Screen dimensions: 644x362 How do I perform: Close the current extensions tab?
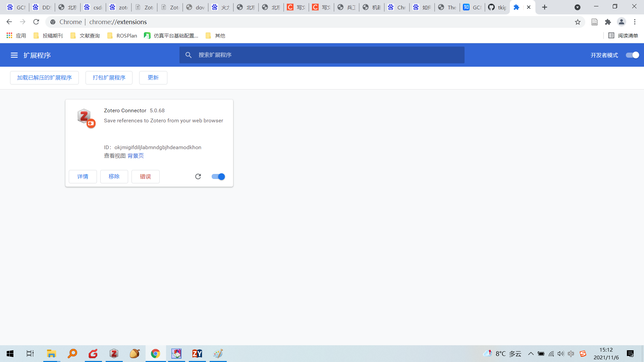pyautogui.click(x=529, y=7)
